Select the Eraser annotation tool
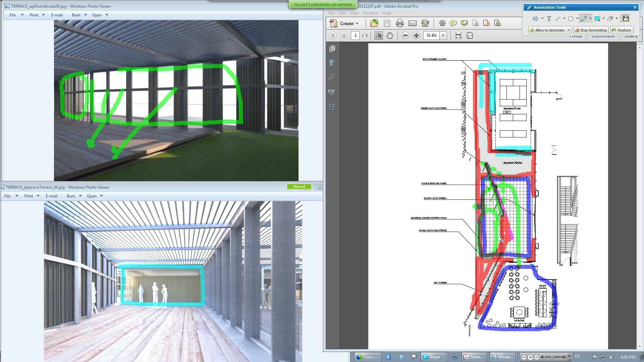This screenshot has height=362, width=644. [x=610, y=19]
